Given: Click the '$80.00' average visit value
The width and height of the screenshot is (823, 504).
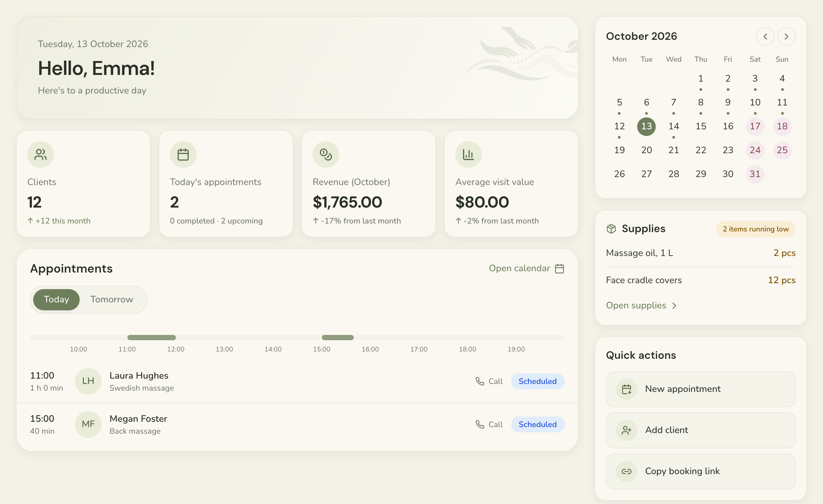Looking at the screenshot, I should point(482,202).
